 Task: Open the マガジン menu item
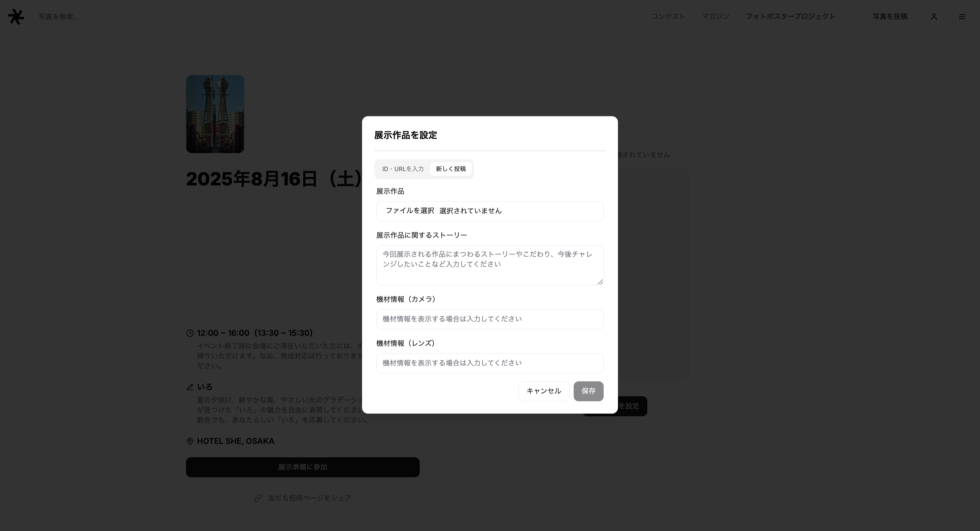click(x=716, y=16)
